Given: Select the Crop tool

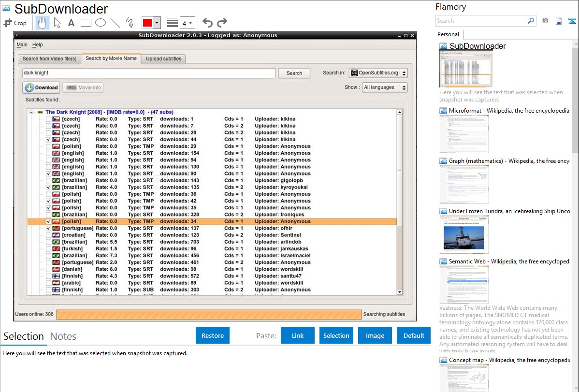Looking at the screenshot, I should tap(15, 23).
